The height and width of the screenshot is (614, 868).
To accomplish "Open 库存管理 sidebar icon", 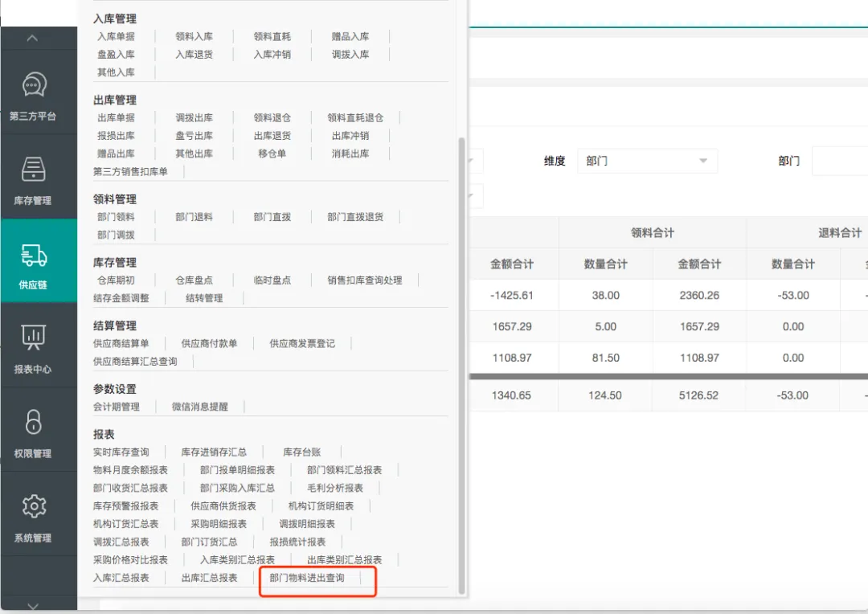I will (x=33, y=170).
